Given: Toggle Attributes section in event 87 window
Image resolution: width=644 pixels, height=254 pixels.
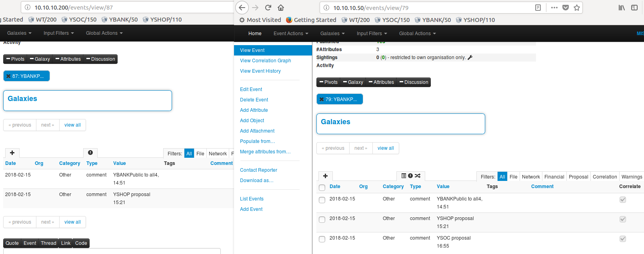Looking at the screenshot, I should tap(68, 59).
